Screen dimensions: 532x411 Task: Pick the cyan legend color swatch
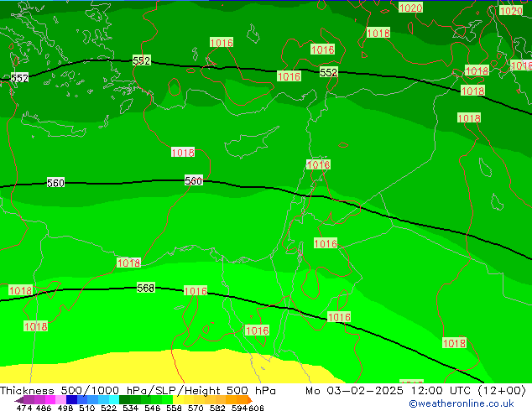pos(114,400)
